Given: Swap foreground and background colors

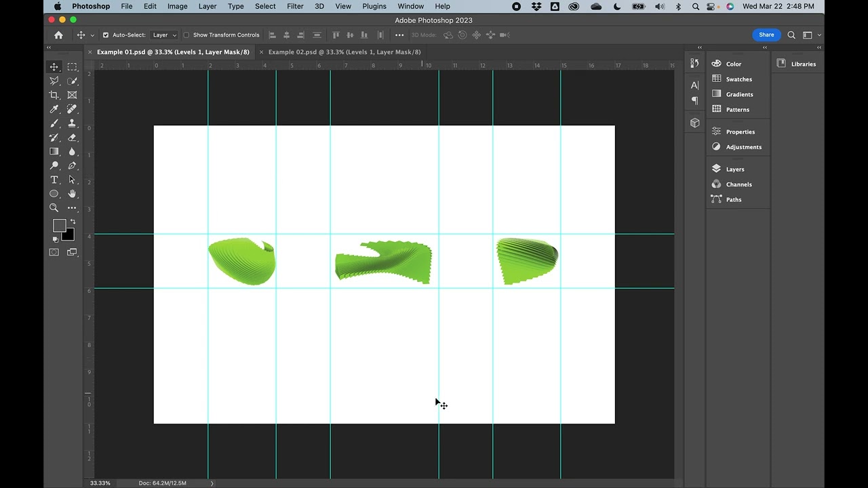Looking at the screenshot, I should click(x=73, y=222).
